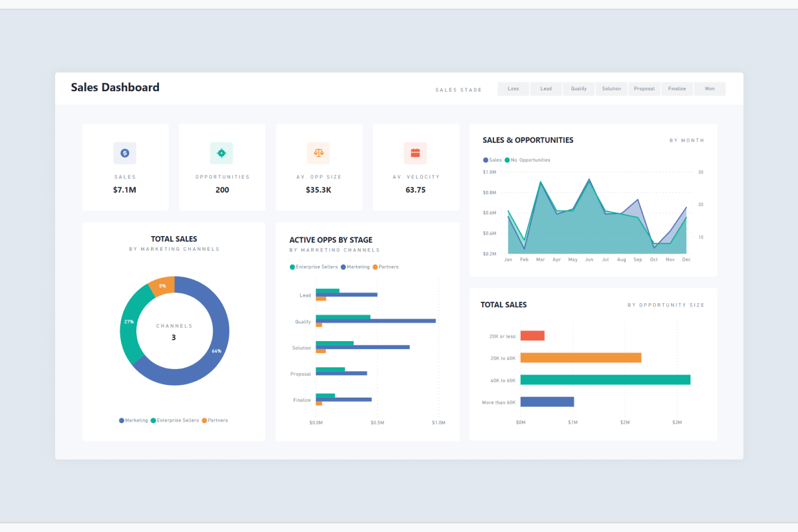Image resolution: width=798 pixels, height=532 pixels.
Task: Click the green 40K to 60K bar
Action: tap(606, 380)
